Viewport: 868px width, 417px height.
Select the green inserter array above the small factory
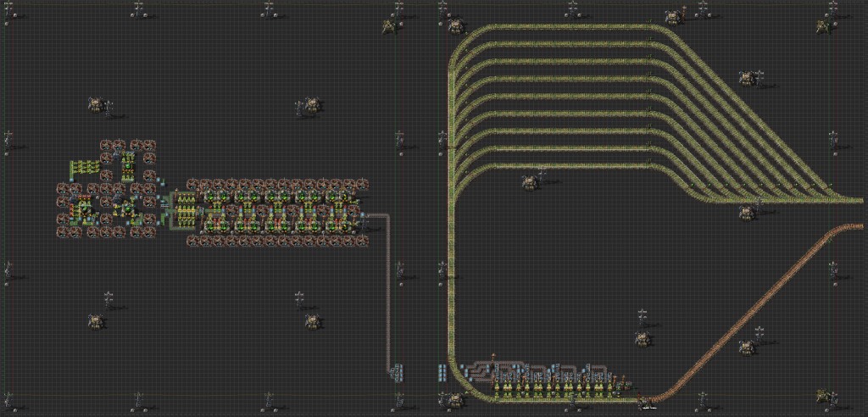click(85, 166)
